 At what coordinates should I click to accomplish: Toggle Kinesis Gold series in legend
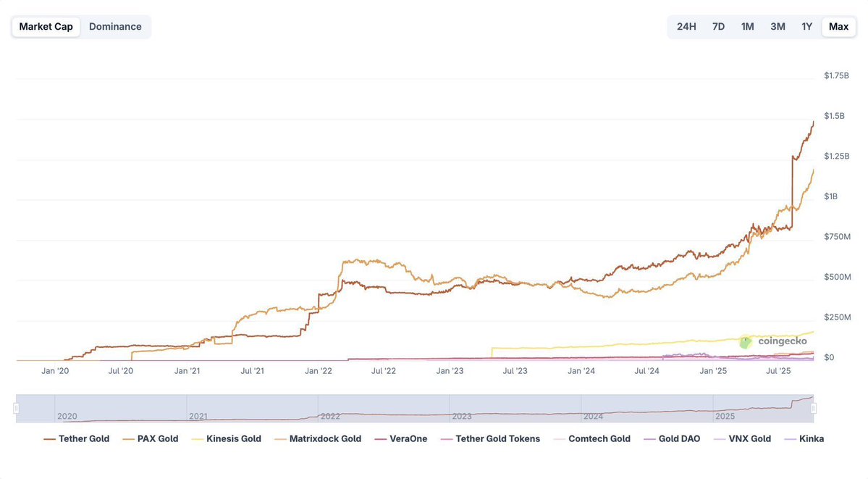tap(227, 438)
